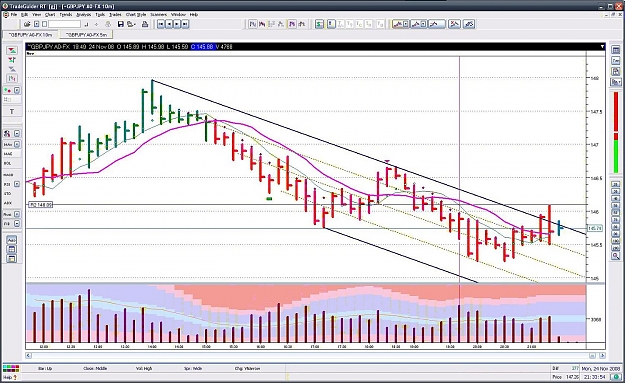Click the Help indicator in status bar
The width and height of the screenshot is (625, 383).
click(x=10, y=377)
